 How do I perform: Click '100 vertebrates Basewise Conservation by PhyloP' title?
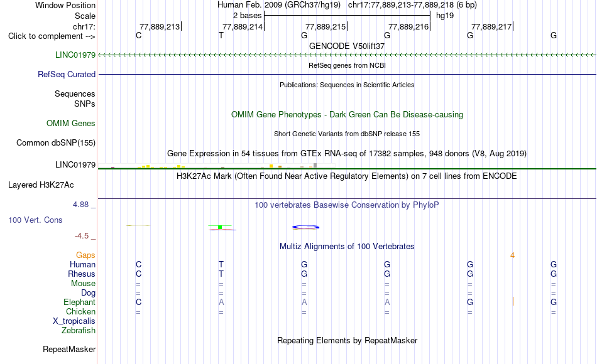tap(347, 205)
